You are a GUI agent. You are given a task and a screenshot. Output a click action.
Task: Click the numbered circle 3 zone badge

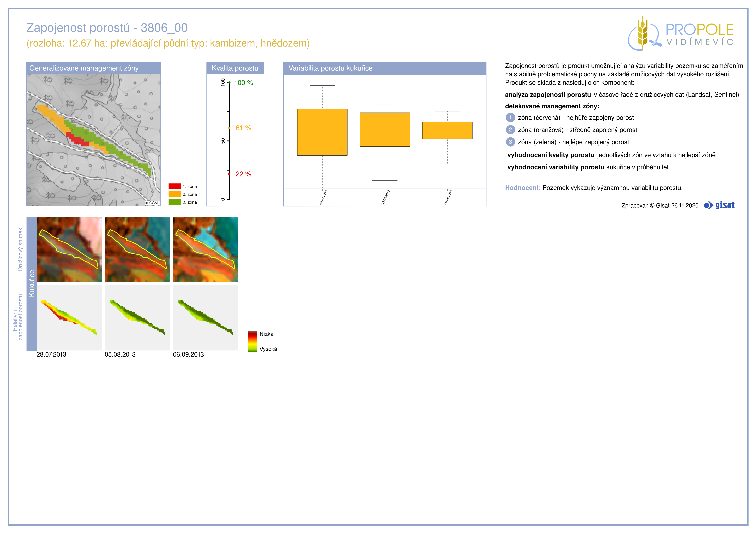(x=510, y=142)
